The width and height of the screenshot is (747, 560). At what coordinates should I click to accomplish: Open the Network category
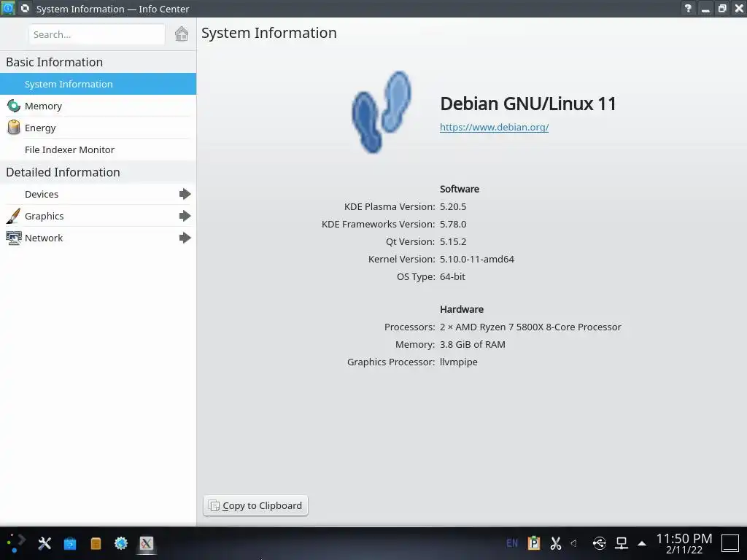coord(98,238)
